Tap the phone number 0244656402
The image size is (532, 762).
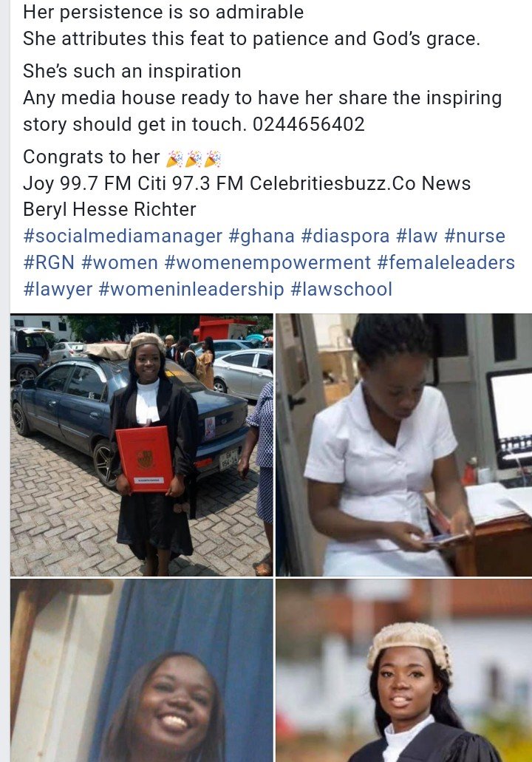309,124
